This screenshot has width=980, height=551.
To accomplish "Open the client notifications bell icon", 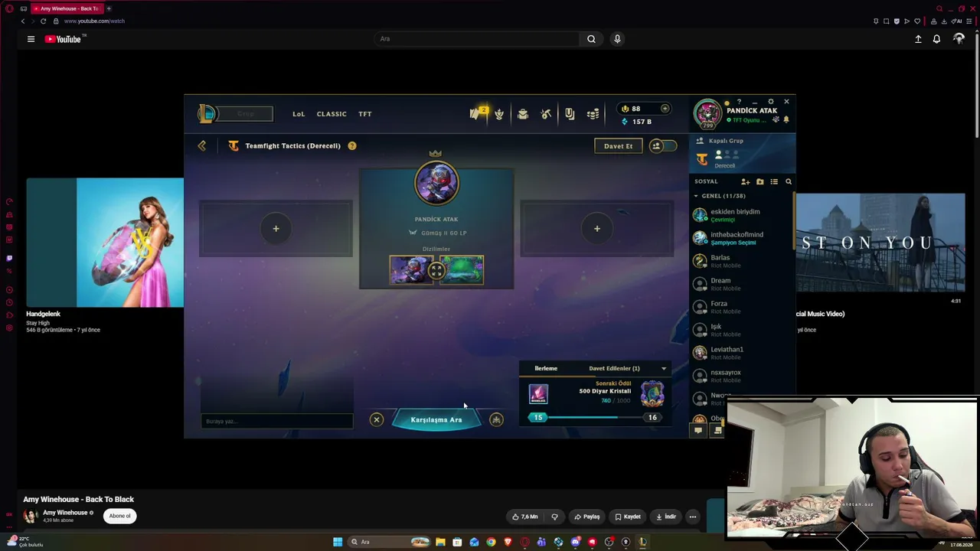I will pyautogui.click(x=786, y=119).
